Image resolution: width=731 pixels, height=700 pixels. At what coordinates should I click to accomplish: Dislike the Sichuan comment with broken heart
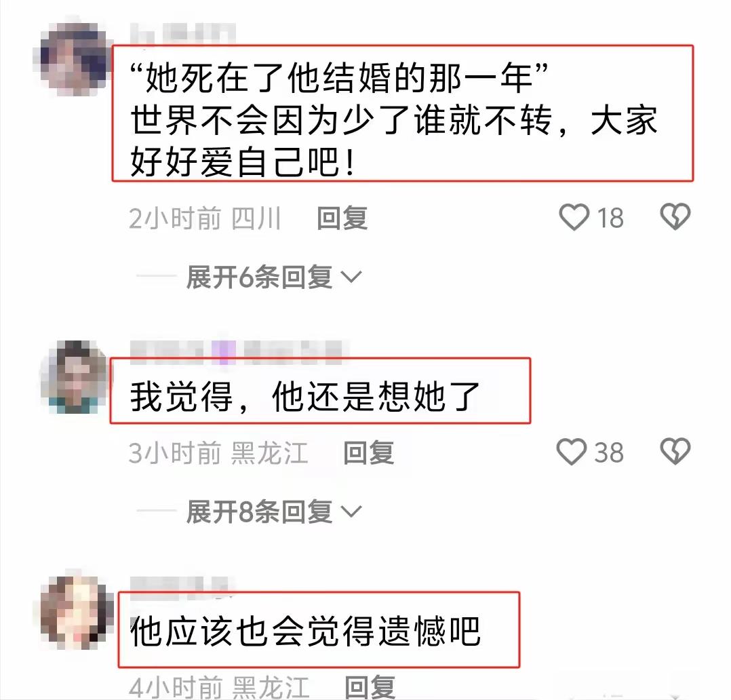click(675, 217)
